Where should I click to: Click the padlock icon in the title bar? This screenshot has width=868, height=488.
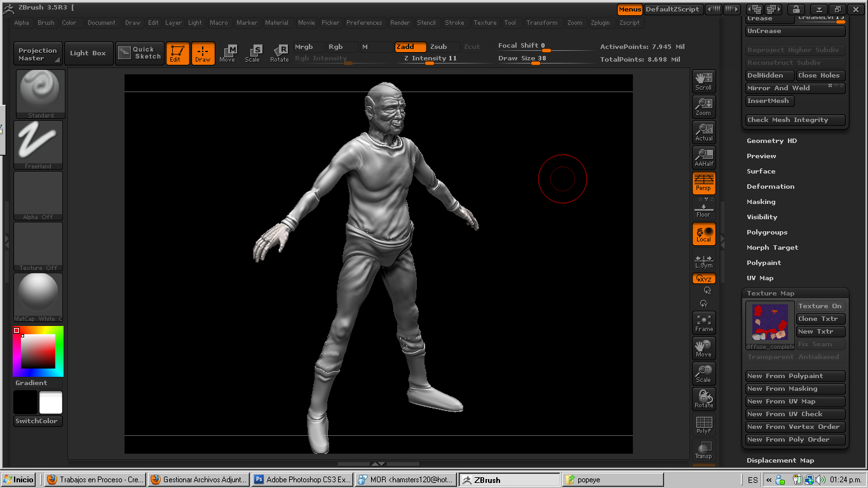pos(796,10)
